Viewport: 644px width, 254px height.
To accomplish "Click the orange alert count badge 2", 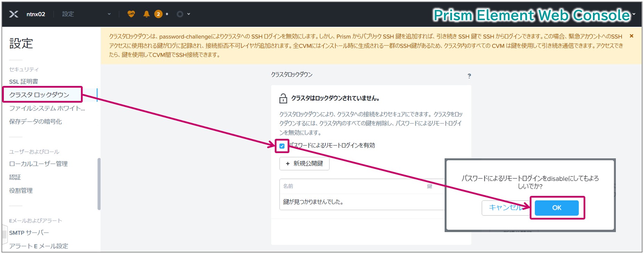I will pyautogui.click(x=158, y=14).
